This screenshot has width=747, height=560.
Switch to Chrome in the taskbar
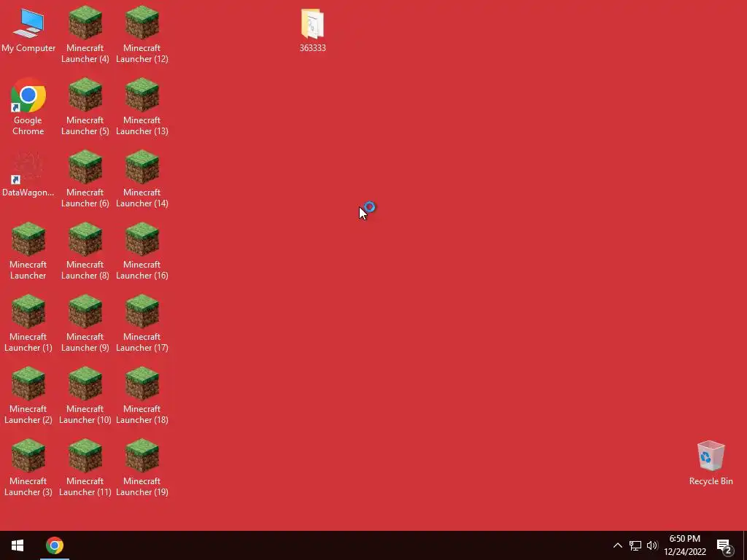point(55,545)
